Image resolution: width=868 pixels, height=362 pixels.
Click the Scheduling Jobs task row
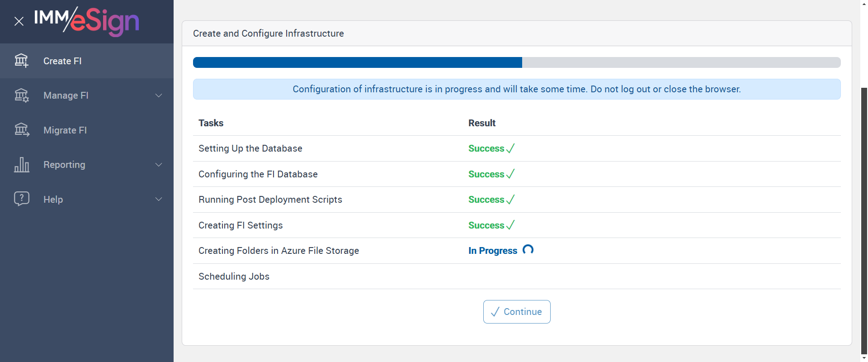(234, 276)
